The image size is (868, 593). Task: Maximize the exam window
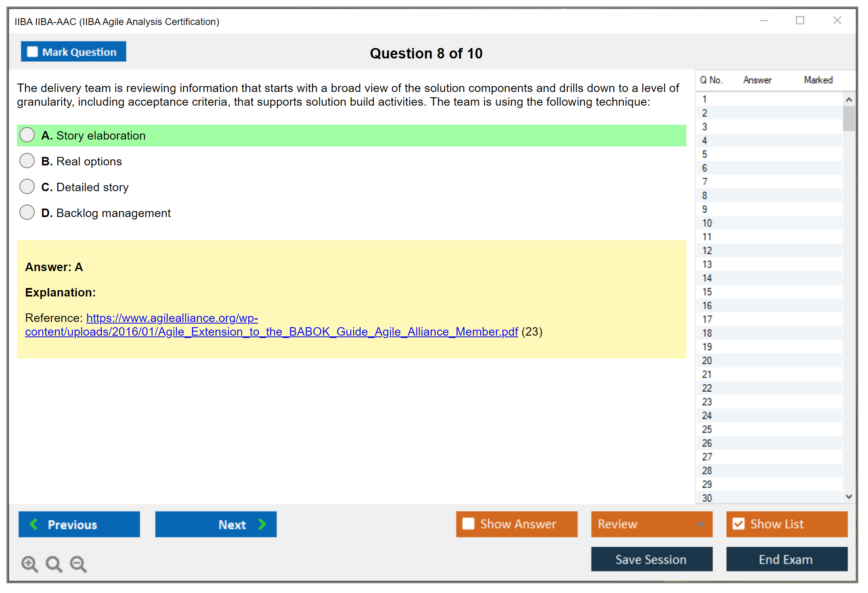click(x=800, y=21)
